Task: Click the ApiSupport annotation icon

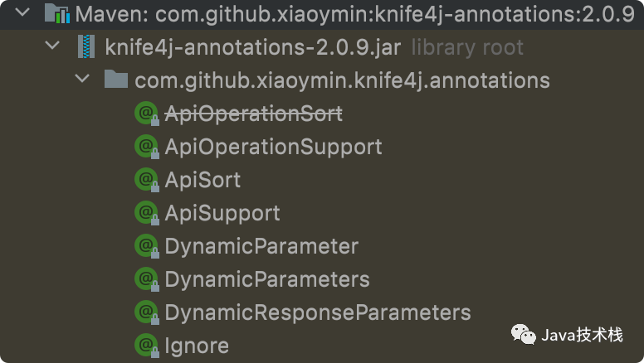Action: [x=146, y=213]
